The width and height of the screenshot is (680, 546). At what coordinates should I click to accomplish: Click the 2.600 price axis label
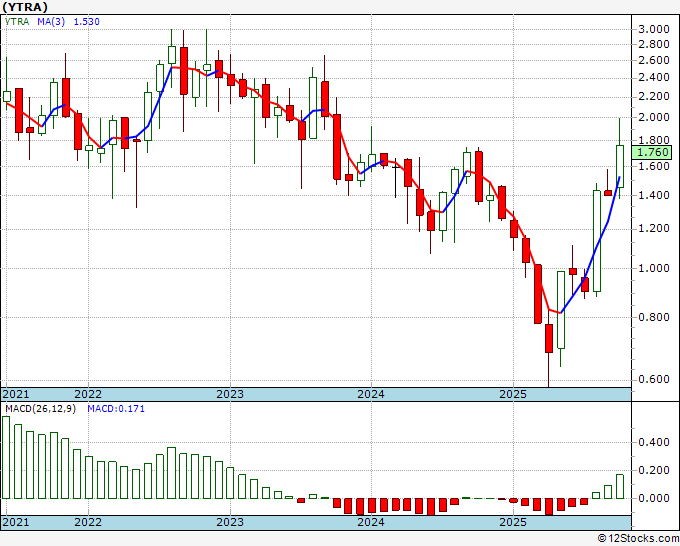[x=654, y=60]
